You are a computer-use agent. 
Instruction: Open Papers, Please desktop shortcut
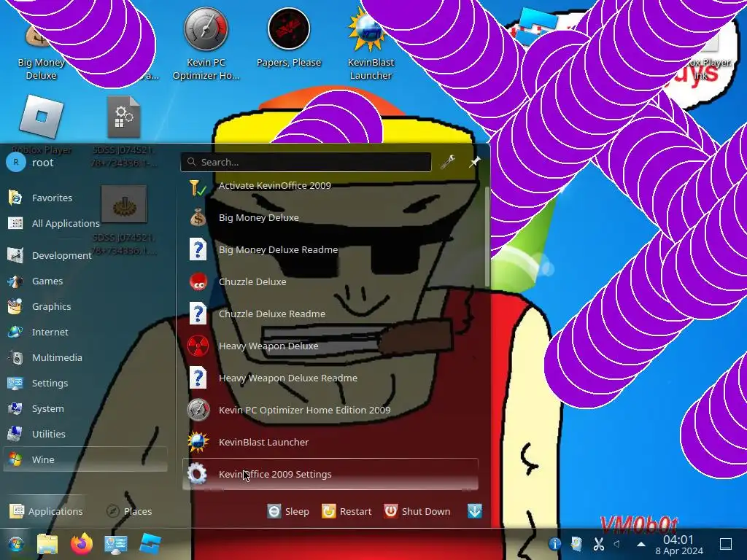289,38
